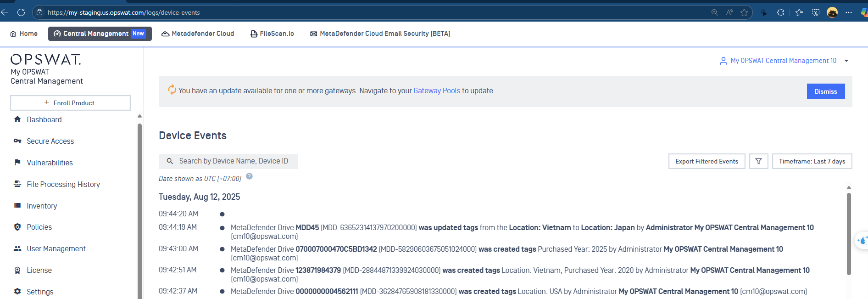Click the events list scroll-up arrow
Viewport: 868px width, 299px height.
click(849, 187)
